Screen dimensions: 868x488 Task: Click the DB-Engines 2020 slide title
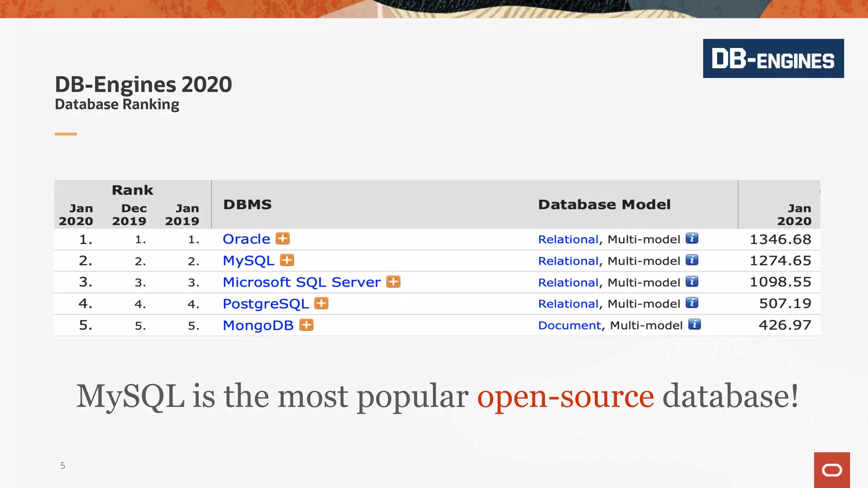click(x=143, y=84)
